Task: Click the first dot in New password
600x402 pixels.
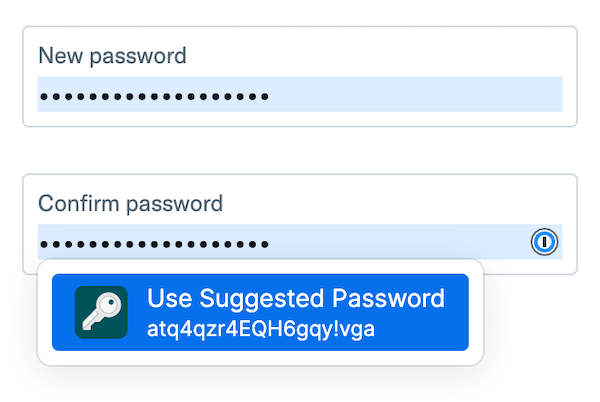Action: (x=43, y=97)
